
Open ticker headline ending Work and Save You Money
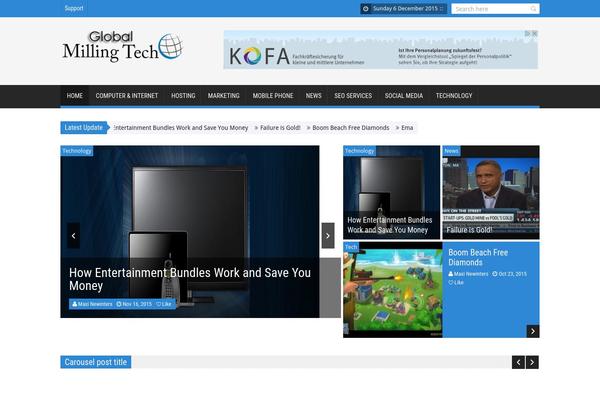point(181,128)
